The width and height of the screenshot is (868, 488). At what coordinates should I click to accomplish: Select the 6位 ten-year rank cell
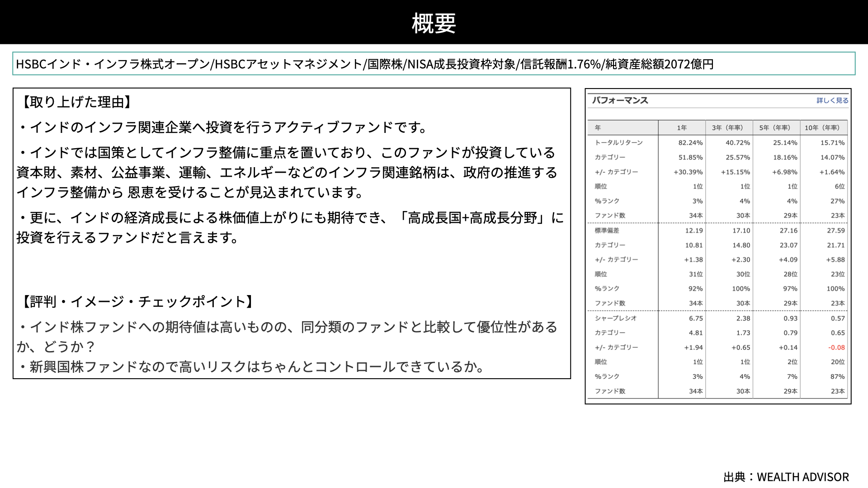tap(840, 186)
